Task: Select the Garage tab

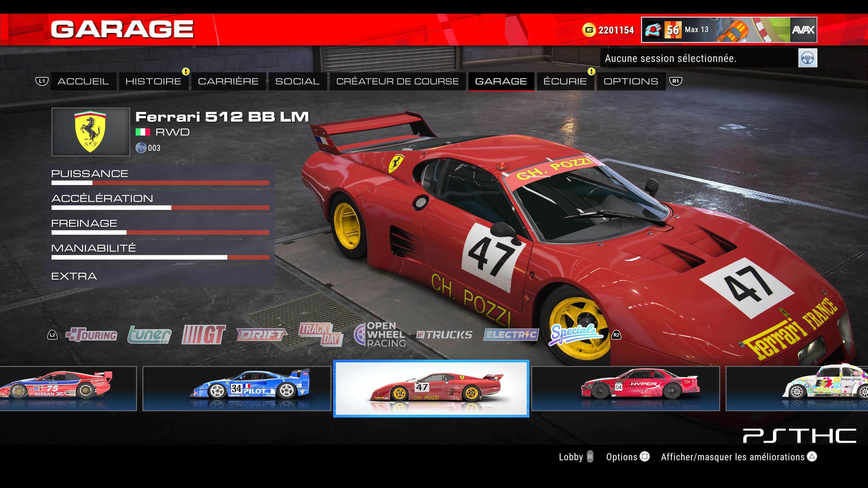Action: [501, 81]
